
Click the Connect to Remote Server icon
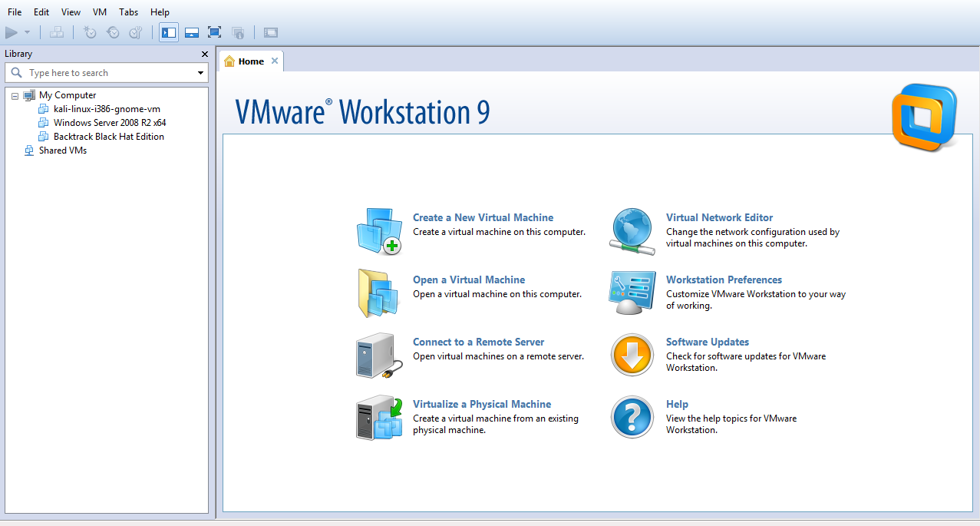pos(379,356)
